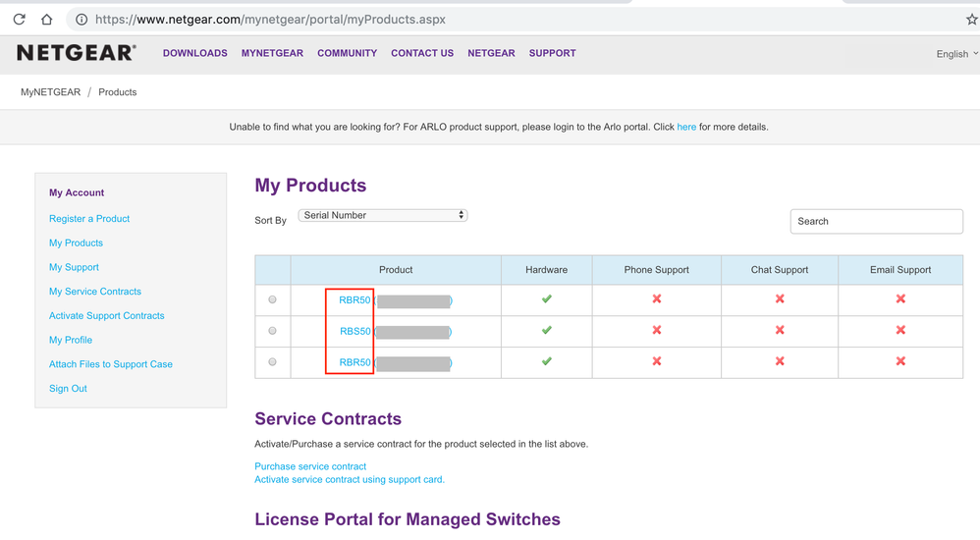
Task: Click Register a Product link
Action: tap(89, 219)
